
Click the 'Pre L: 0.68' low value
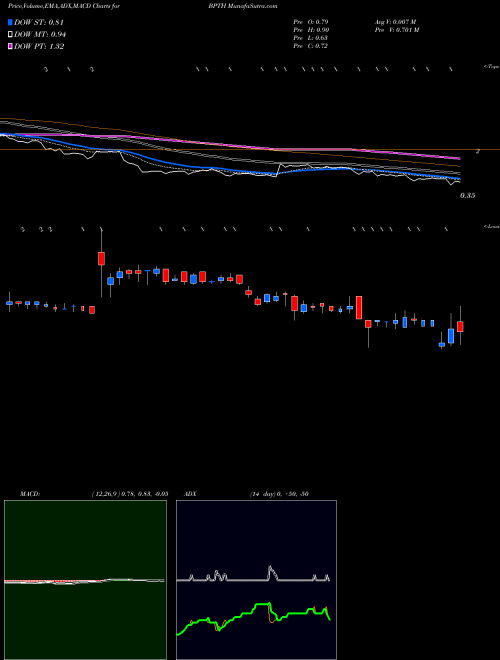click(311, 38)
